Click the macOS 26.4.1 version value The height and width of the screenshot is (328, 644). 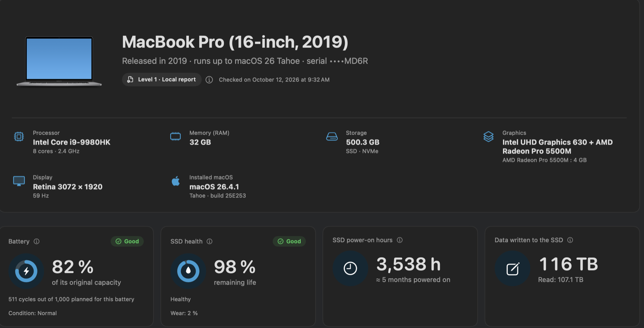point(214,187)
